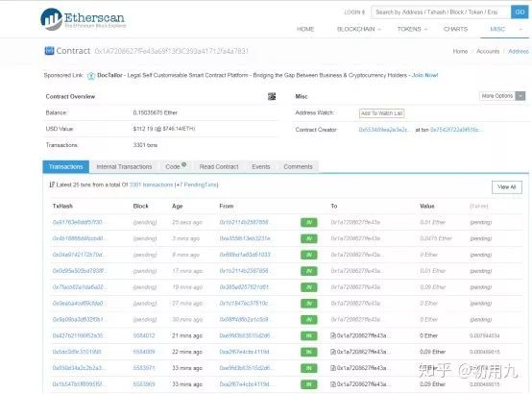The height and width of the screenshot is (394, 532).
Task: Switch to the Internal Transactions tab
Action: 124,167
